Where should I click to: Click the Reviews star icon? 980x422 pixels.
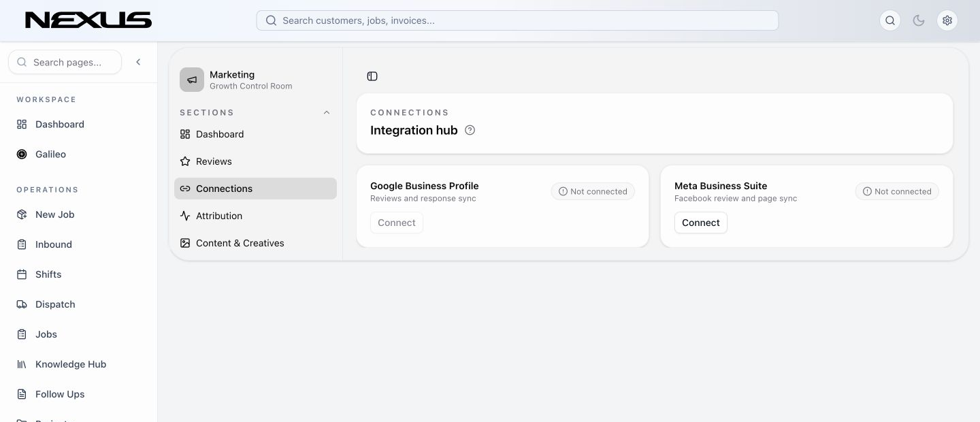pos(185,161)
